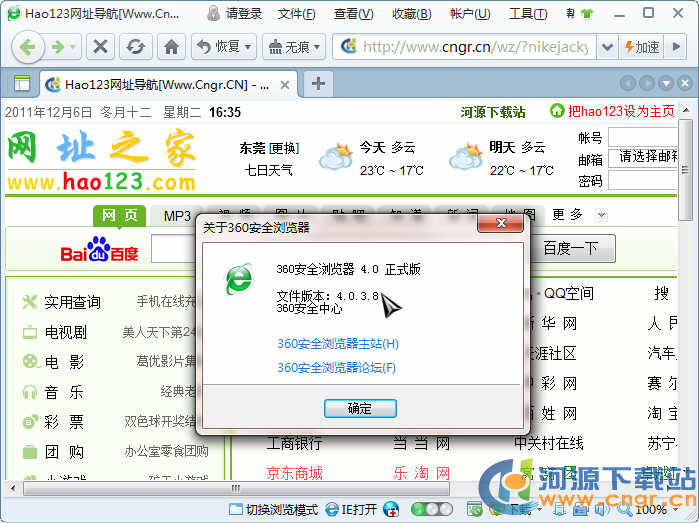Refresh the page with the reload icon
The height and width of the screenshot is (523, 699).
tap(135, 47)
